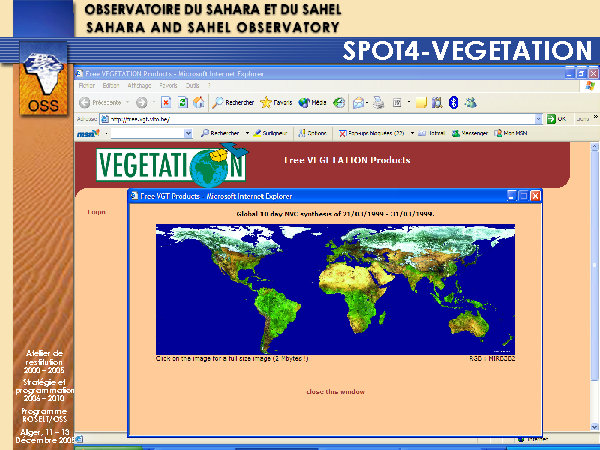The image size is (600, 450).
Task: Expand the toolbar overflow chevron near Liens
Action: [x=595, y=117]
